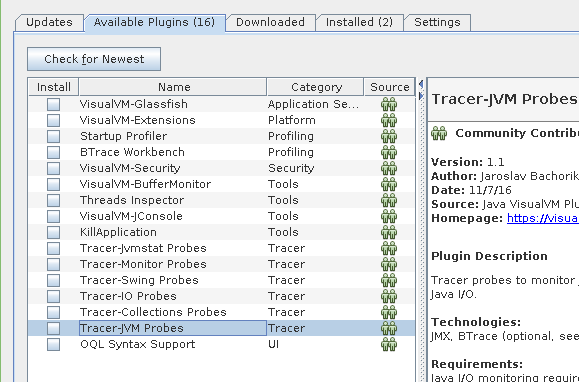579x382 pixels.
Task: Tick the VisualVM-BufferMonitor install checkbox
Action: pos(53,184)
